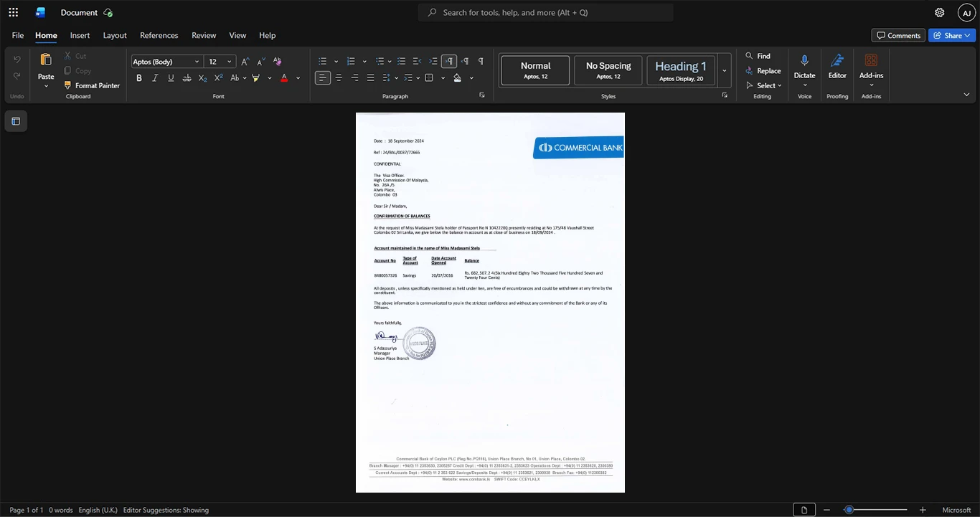Expand the Paste options arrow
This screenshot has width=980, height=517.
[x=46, y=86]
